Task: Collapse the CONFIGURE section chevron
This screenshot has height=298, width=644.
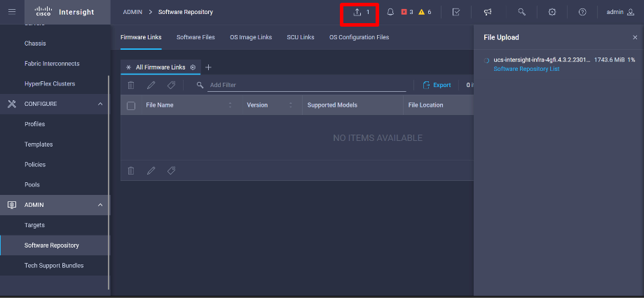Action: click(100, 104)
